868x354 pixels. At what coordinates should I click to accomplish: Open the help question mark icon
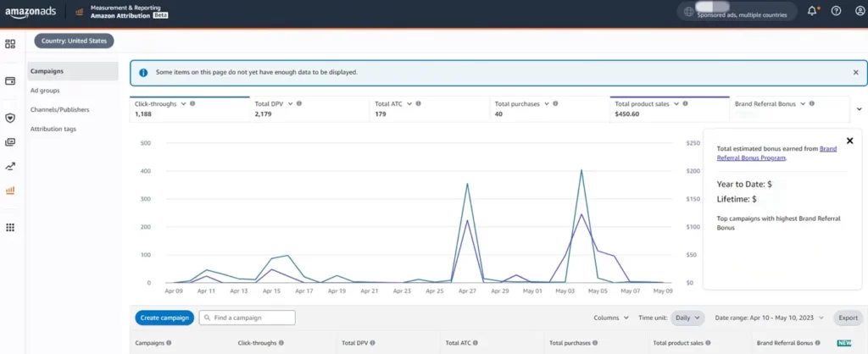pyautogui.click(x=837, y=11)
